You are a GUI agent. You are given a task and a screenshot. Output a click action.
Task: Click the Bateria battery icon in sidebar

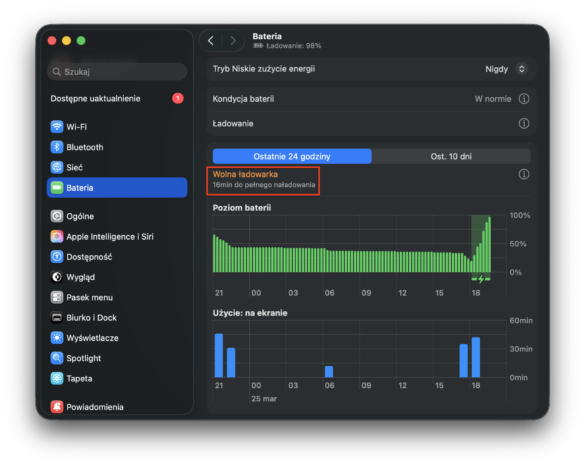[x=57, y=188]
